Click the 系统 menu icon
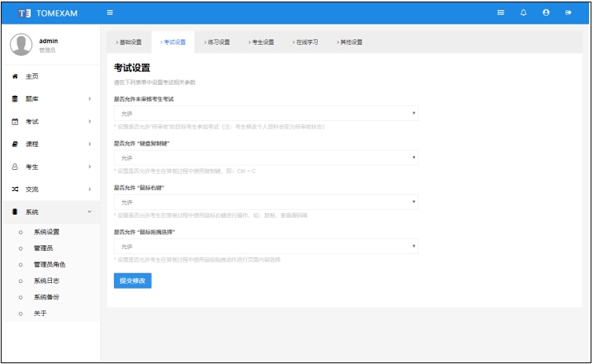Screen dimensions: 593x364 tap(15, 211)
